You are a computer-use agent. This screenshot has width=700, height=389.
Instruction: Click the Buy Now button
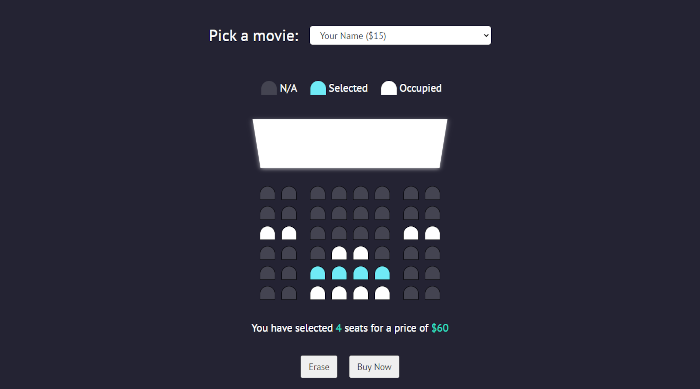[x=374, y=367]
